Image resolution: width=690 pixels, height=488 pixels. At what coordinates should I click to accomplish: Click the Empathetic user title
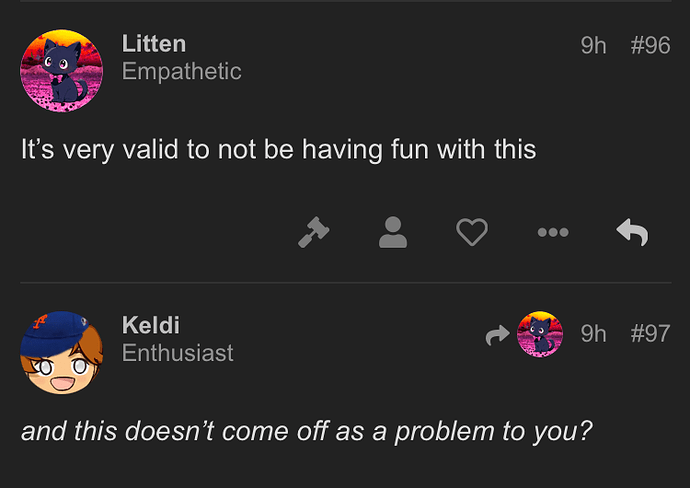(182, 71)
